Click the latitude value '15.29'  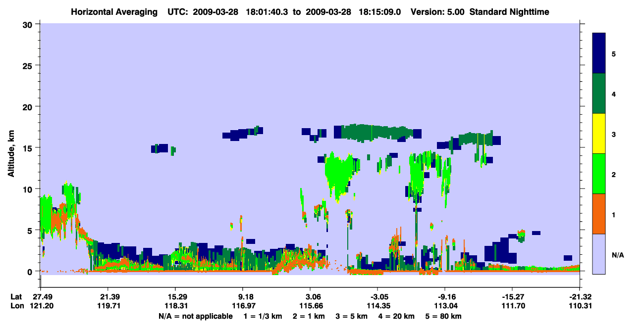175,296
